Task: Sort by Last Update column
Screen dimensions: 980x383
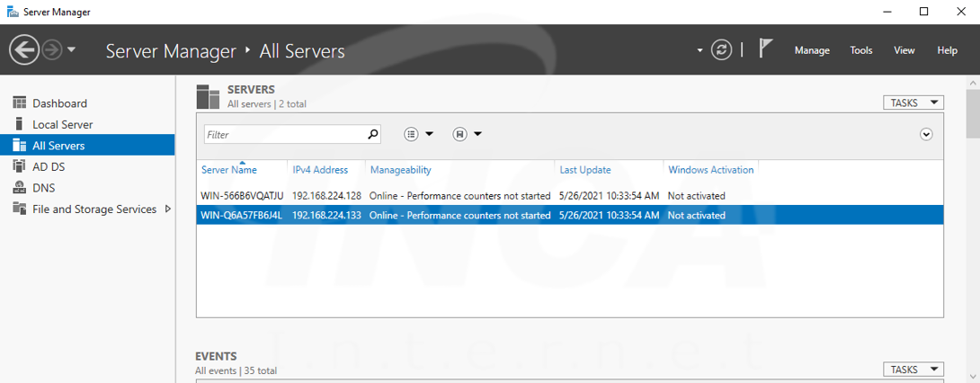Action: pos(585,170)
